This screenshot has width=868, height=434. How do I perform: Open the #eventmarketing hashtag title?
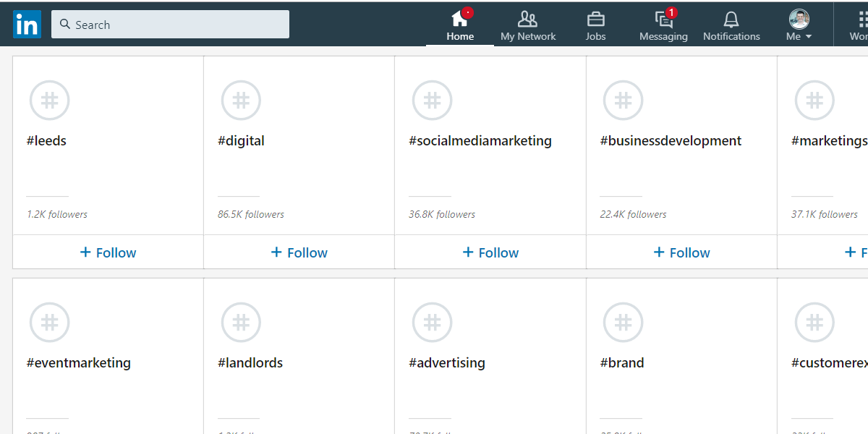78,363
